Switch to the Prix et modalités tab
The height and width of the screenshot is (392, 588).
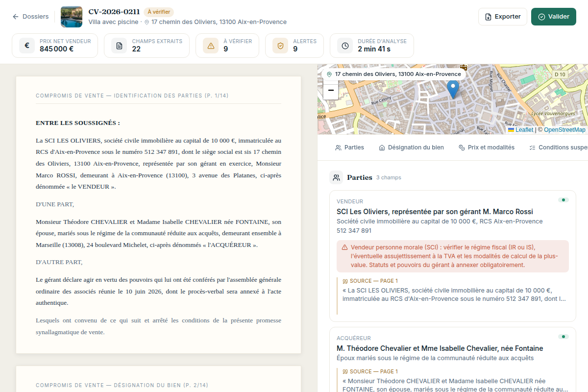(x=486, y=147)
